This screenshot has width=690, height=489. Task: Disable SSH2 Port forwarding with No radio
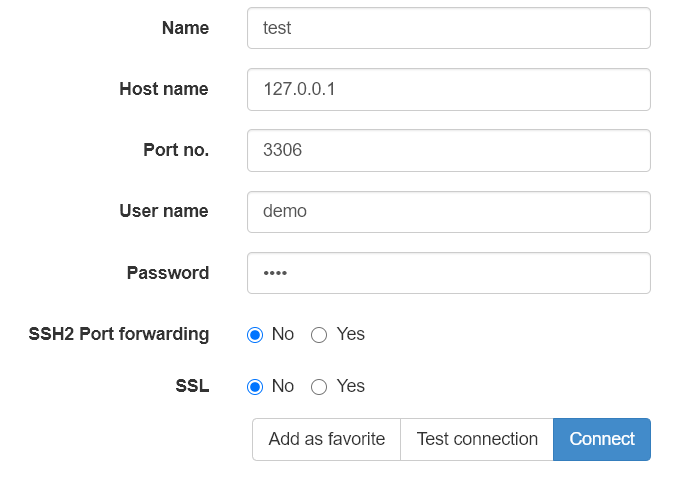pyautogui.click(x=255, y=335)
